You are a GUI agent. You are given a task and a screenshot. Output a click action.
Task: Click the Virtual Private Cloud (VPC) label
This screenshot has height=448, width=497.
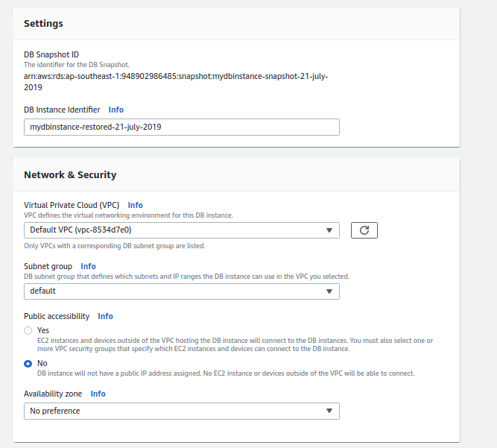[72, 205]
